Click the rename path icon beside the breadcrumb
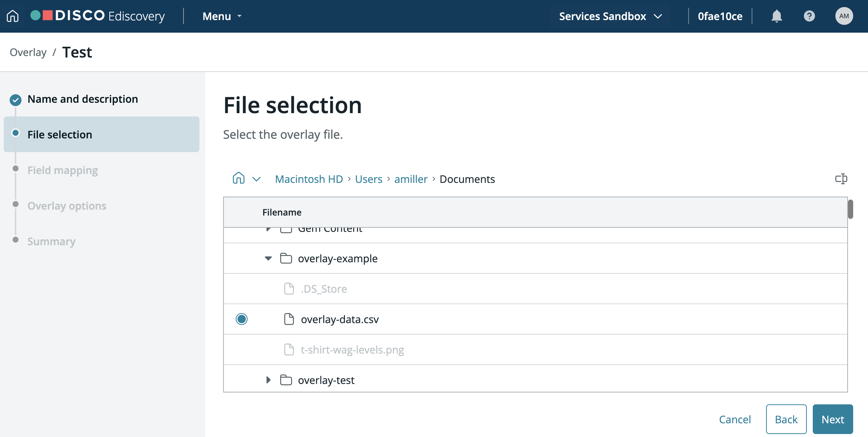Image resolution: width=868 pixels, height=437 pixels. 841,179
